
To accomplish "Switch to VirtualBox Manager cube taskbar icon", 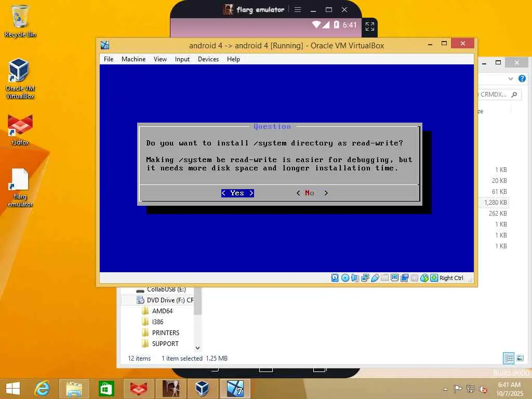I will click(203, 389).
